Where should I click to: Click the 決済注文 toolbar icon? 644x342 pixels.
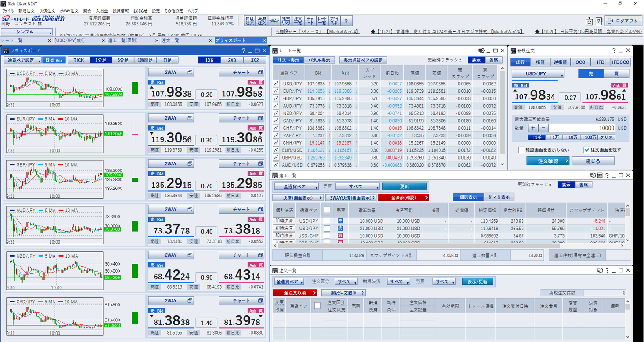tap(262, 21)
